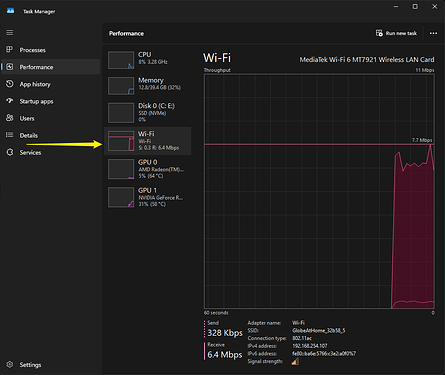The height and width of the screenshot is (375, 445).
Task: Open the Details list icon
Action: pyautogui.click(x=10, y=135)
